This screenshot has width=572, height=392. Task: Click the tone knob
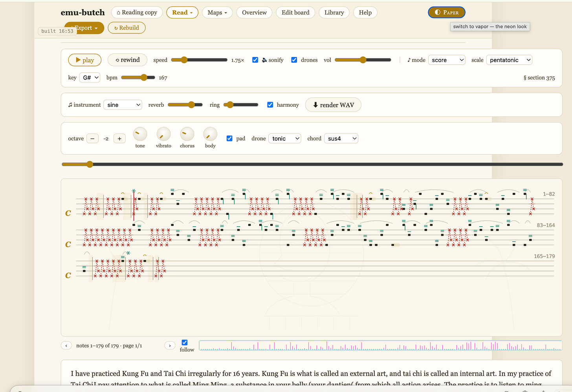coord(140,134)
